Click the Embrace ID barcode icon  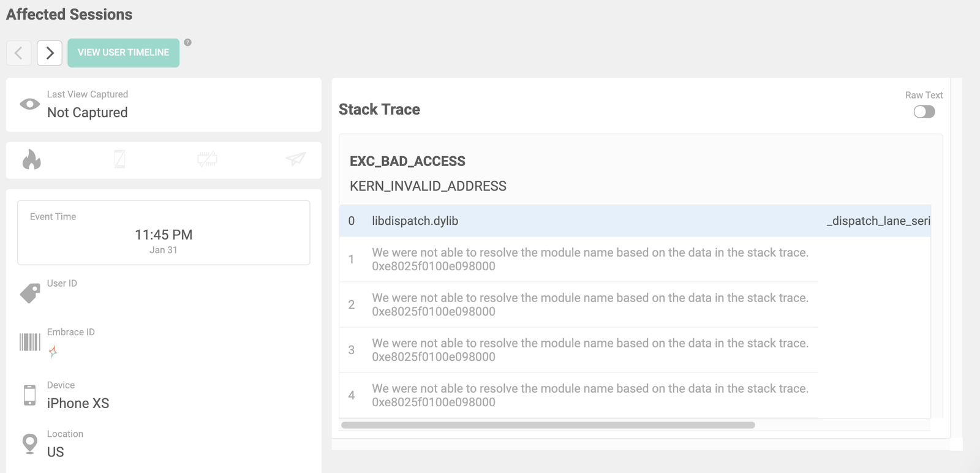click(29, 342)
